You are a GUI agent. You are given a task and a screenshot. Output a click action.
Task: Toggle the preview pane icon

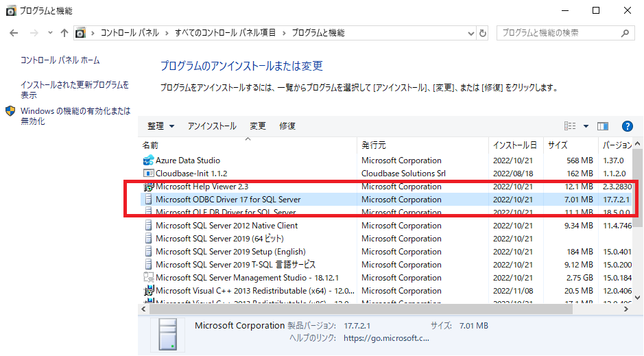pos(603,126)
